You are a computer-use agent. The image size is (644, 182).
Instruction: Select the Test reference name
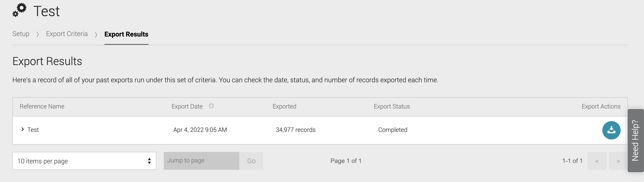coord(33,130)
